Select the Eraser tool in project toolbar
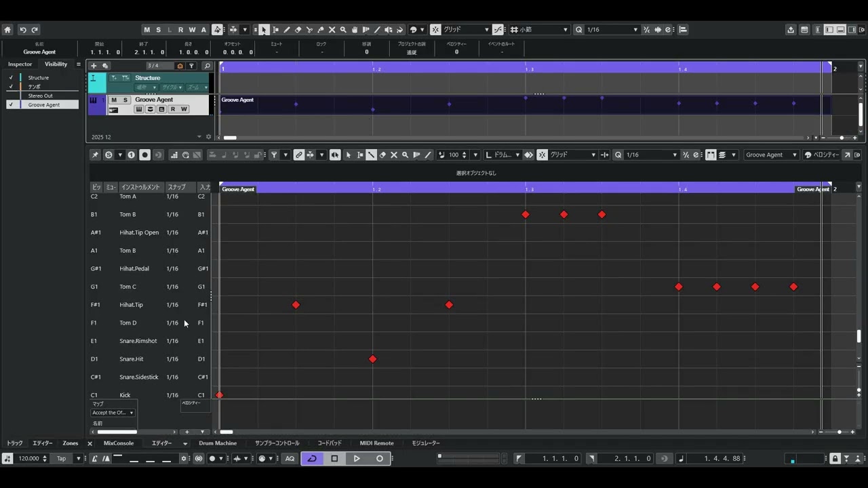Viewport: 868px width, 488px height. click(298, 30)
